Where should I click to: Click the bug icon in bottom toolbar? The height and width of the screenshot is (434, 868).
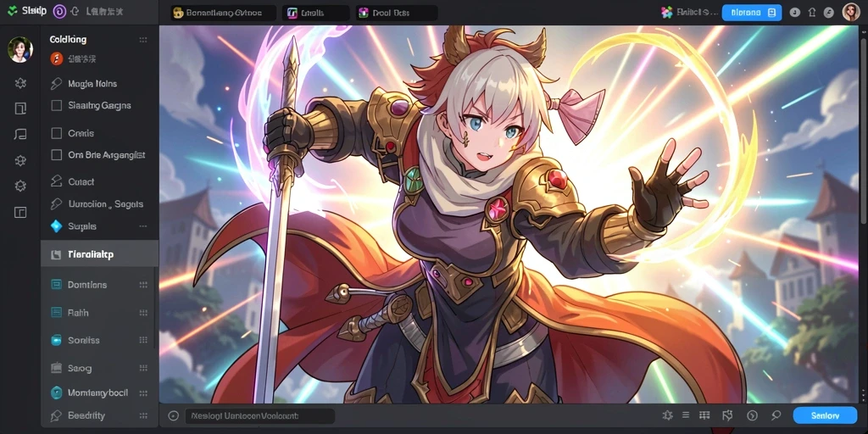pos(668,415)
